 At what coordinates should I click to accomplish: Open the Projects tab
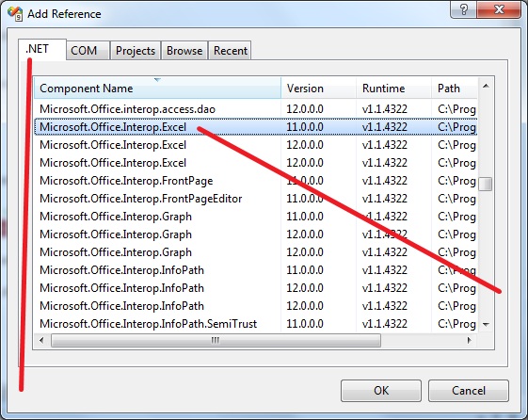click(136, 51)
